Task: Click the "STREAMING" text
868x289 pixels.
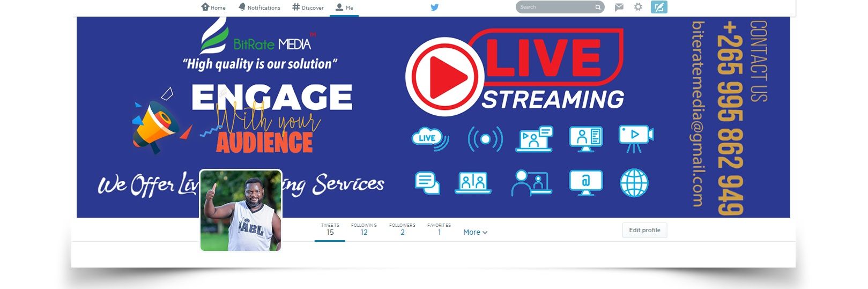Action: coord(553,100)
